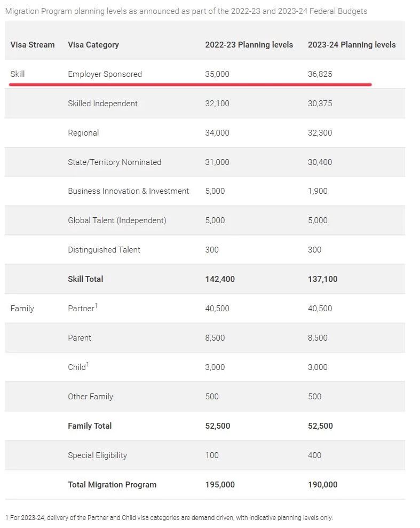Viewport: 420px width, 528px height.
Task: Click the footnote about Partner and Child visas
Action: coord(169,518)
